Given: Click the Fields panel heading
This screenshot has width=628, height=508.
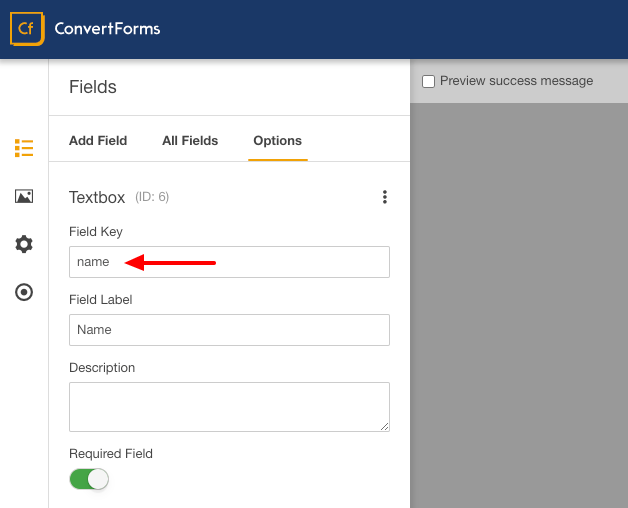Looking at the screenshot, I should pyautogui.click(x=93, y=87).
